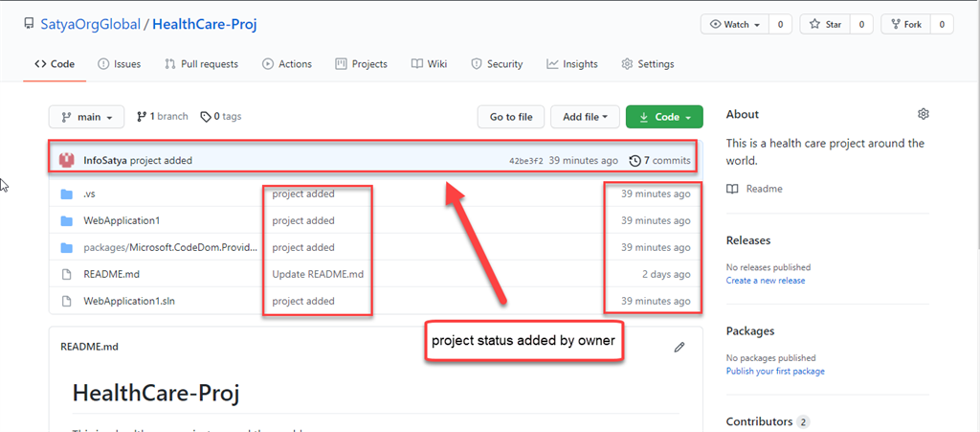The width and height of the screenshot is (980, 432).
Task: Click the Go to file button
Action: pyautogui.click(x=511, y=117)
